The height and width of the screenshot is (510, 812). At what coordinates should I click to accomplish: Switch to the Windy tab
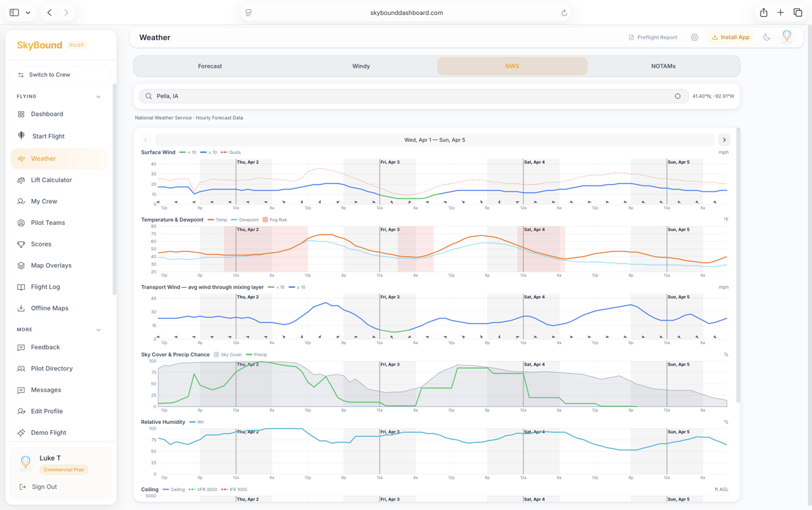[361, 66]
